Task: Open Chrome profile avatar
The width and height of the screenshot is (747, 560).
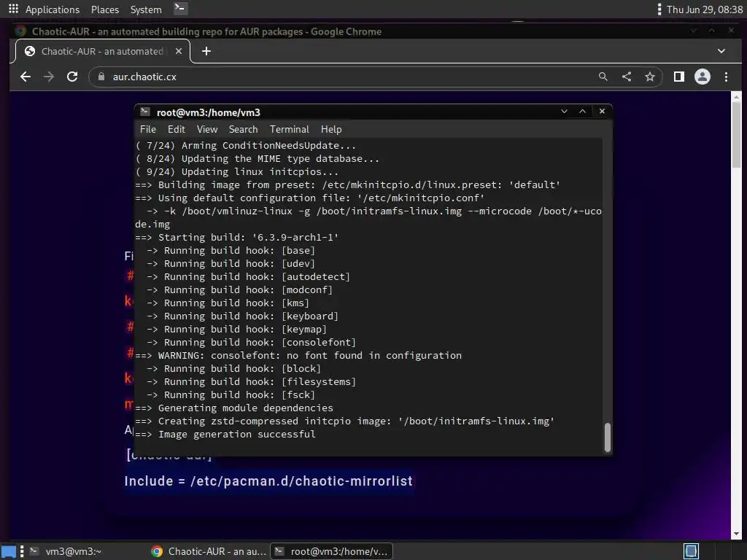Action: click(703, 77)
